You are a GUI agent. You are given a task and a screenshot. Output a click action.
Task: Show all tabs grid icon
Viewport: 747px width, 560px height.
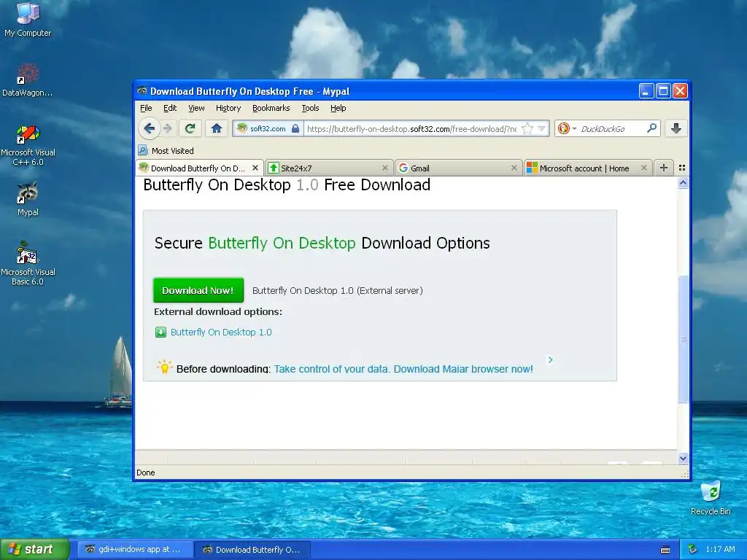(x=682, y=168)
